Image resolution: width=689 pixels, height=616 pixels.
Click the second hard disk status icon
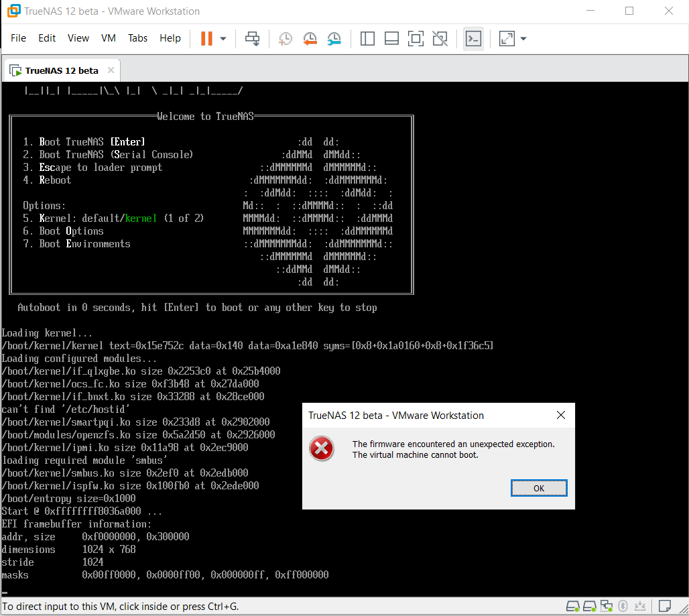click(590, 607)
